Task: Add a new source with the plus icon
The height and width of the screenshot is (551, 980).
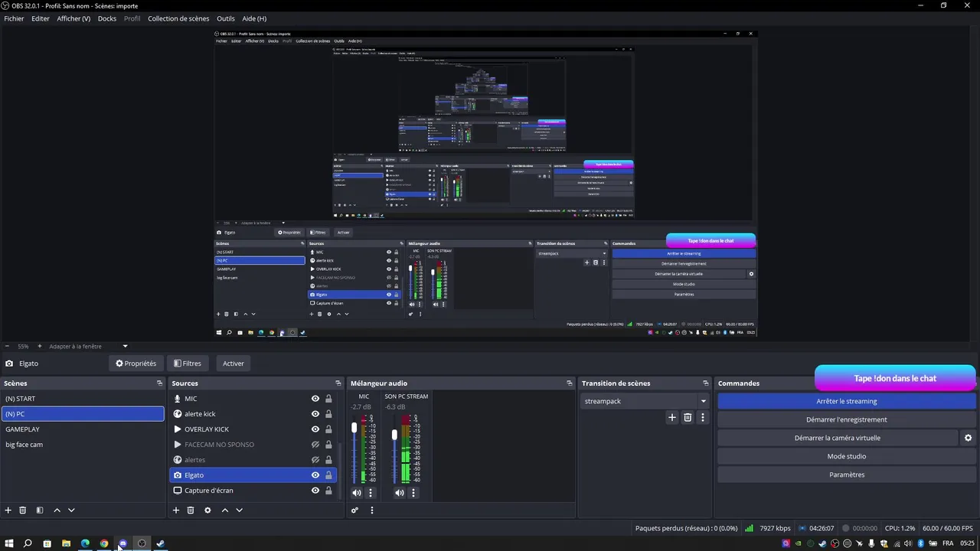Action: click(176, 510)
